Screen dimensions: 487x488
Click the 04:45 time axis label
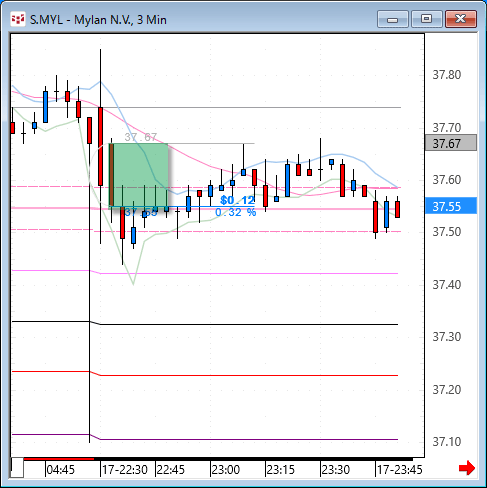pos(60,470)
